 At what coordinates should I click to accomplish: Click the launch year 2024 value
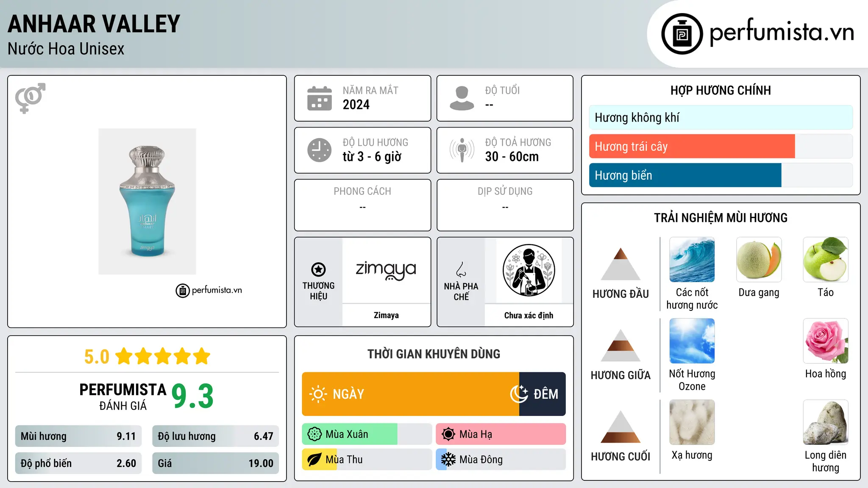pyautogui.click(x=356, y=105)
